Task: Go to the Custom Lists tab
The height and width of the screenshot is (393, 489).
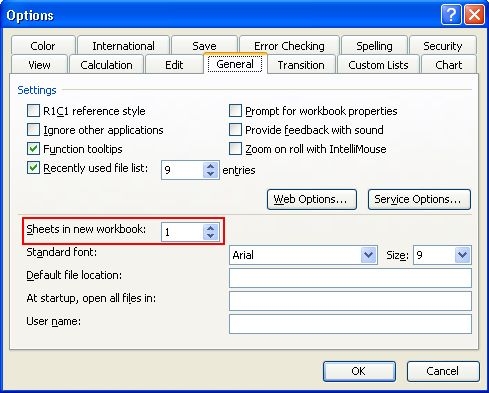Action: click(x=378, y=65)
